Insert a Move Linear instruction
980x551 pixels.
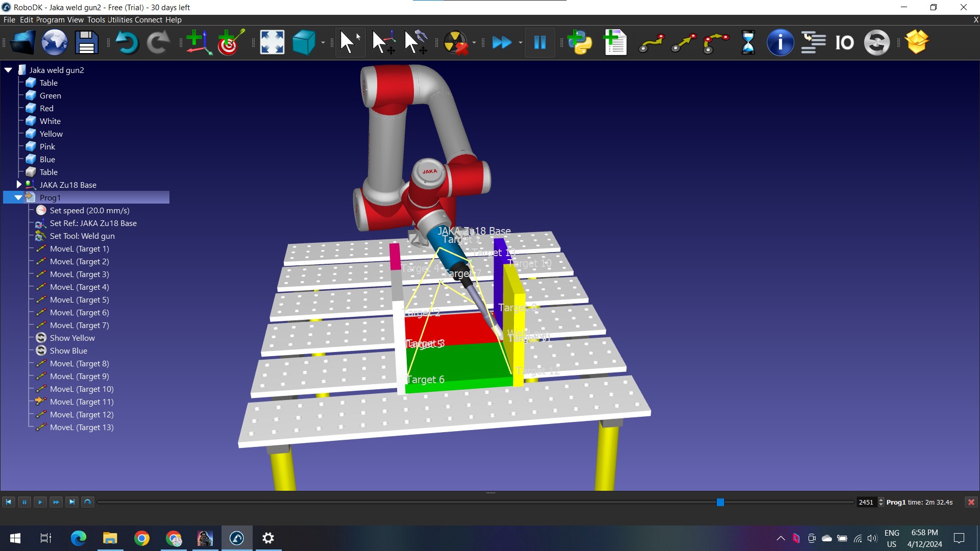(x=684, y=43)
